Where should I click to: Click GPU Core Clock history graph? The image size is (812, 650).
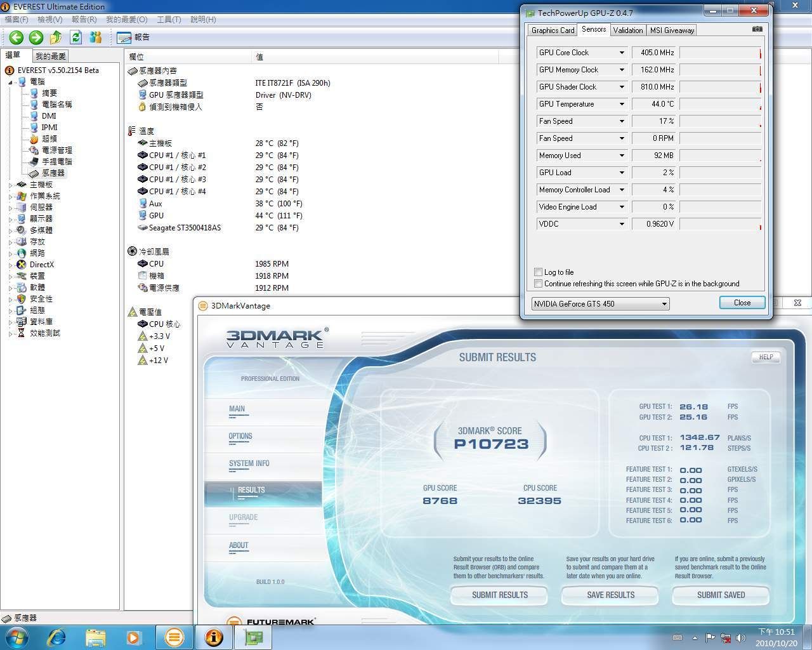pos(720,53)
